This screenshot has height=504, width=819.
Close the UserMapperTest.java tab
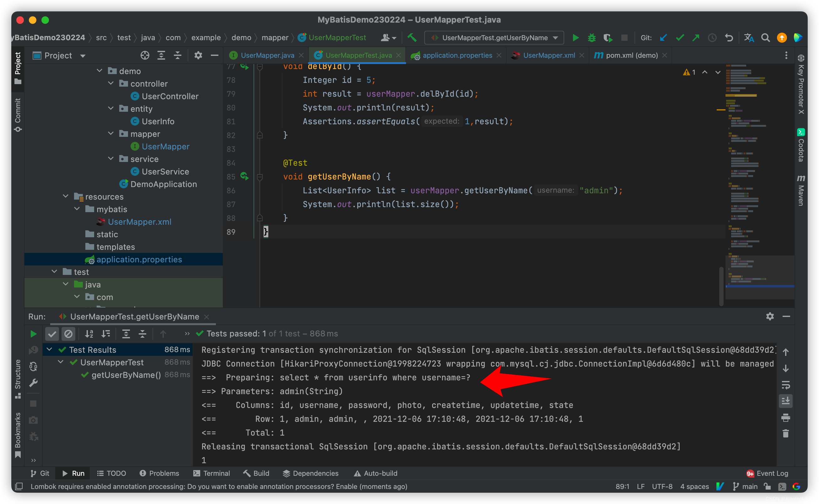coord(399,55)
